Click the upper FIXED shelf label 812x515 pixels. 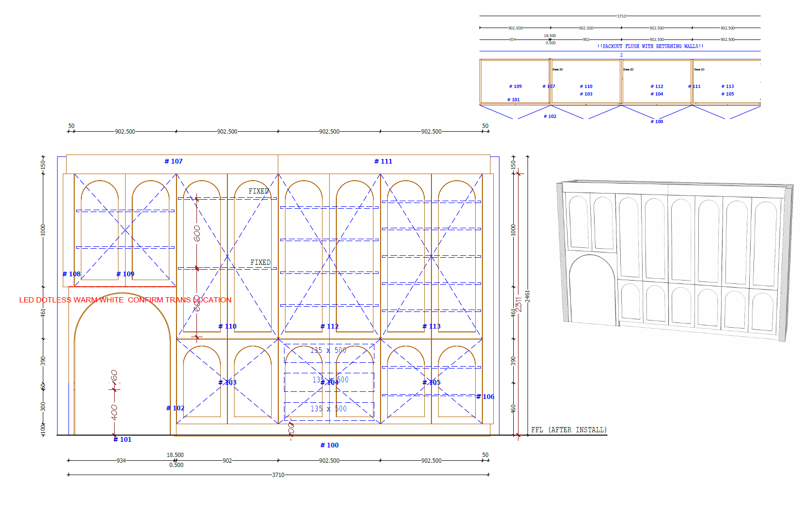coord(259,191)
